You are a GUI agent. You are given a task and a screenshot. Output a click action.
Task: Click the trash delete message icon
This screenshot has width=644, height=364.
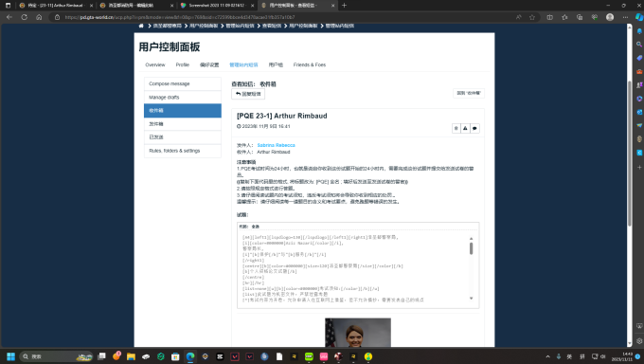[x=456, y=128]
